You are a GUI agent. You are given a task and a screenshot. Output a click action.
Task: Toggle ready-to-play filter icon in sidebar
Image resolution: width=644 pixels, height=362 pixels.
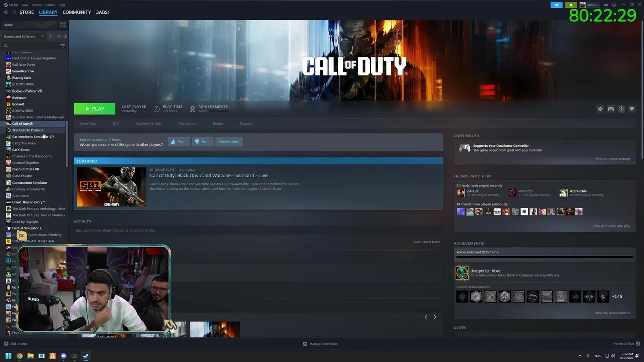pyautogui.click(x=65, y=36)
